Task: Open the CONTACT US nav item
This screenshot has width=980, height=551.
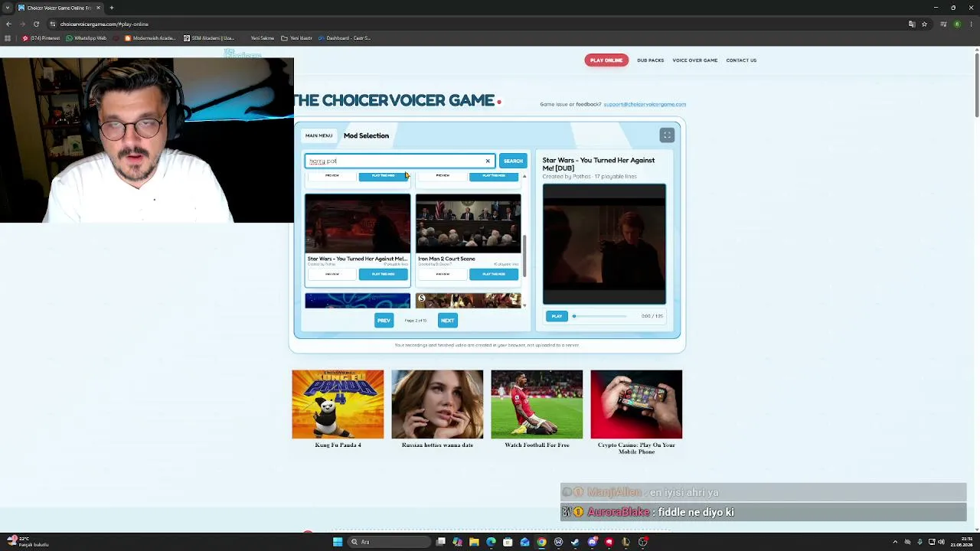Action: (741, 60)
